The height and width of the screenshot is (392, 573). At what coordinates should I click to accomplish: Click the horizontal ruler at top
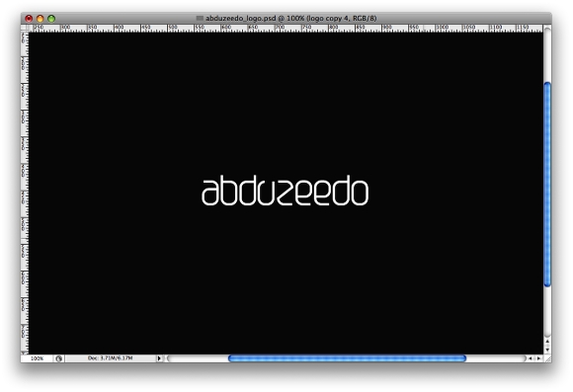click(x=286, y=28)
